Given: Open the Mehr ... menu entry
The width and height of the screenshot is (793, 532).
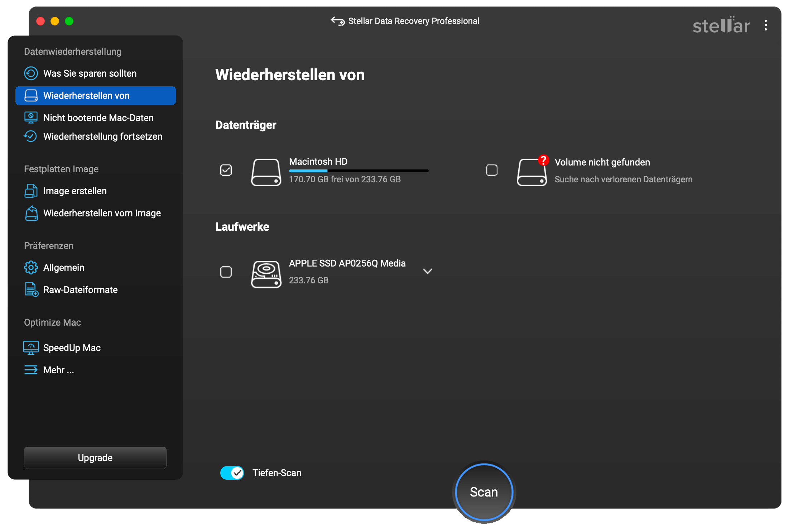Looking at the screenshot, I should (x=58, y=370).
